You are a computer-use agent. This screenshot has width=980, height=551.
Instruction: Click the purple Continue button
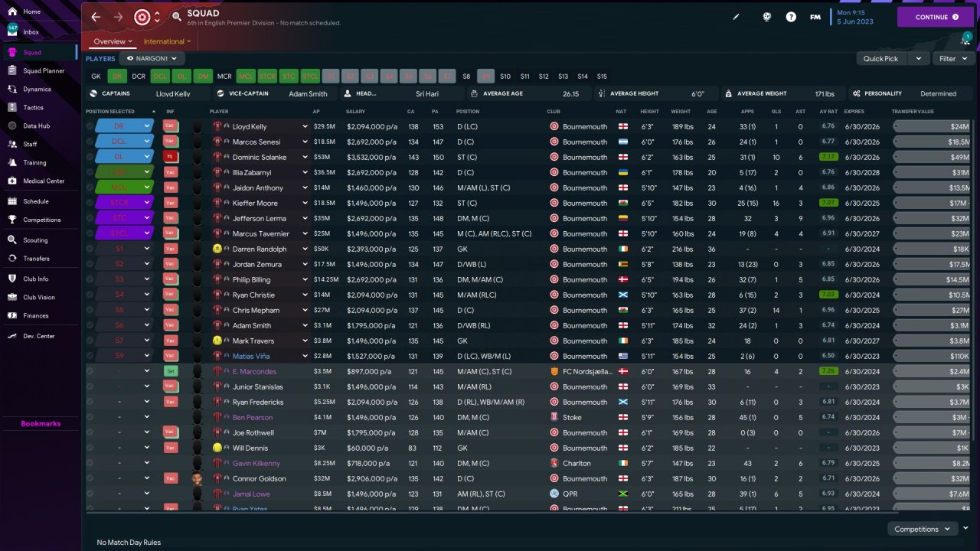935,17
